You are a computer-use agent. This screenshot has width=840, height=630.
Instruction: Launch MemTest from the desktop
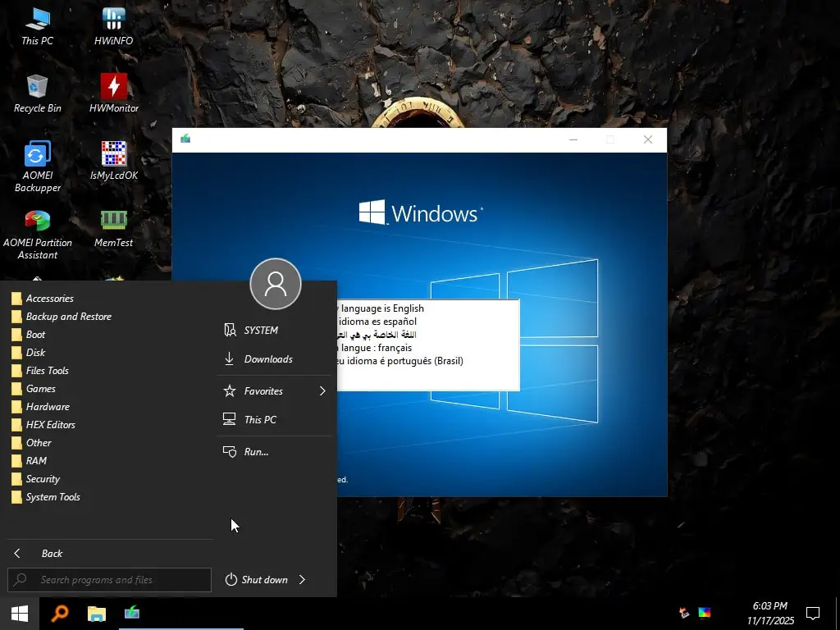coord(112,230)
